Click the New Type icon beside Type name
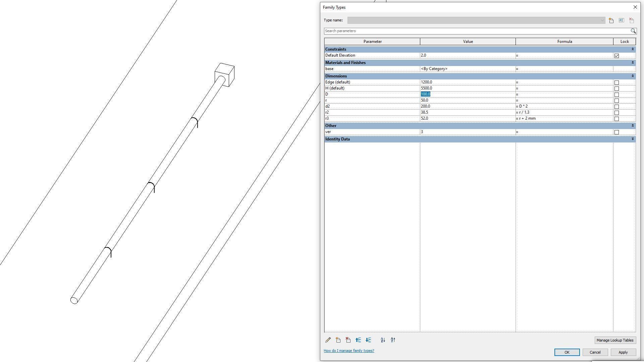 click(611, 20)
